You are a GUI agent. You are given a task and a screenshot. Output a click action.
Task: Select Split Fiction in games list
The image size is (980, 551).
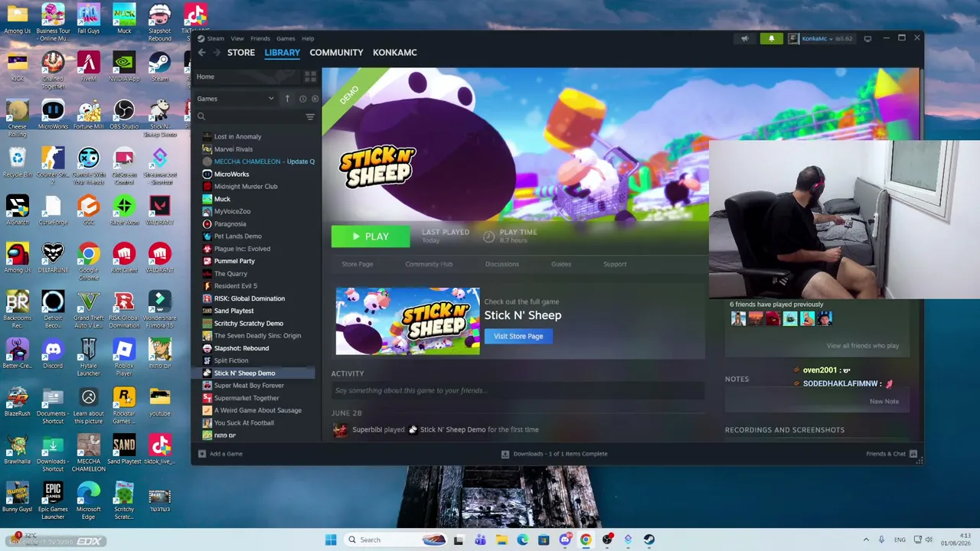tap(231, 360)
